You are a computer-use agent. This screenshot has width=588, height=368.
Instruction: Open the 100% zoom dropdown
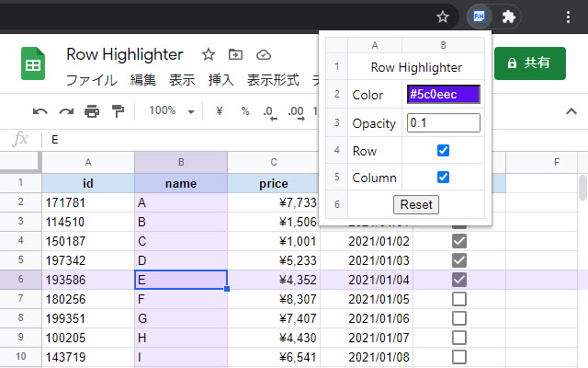173,111
